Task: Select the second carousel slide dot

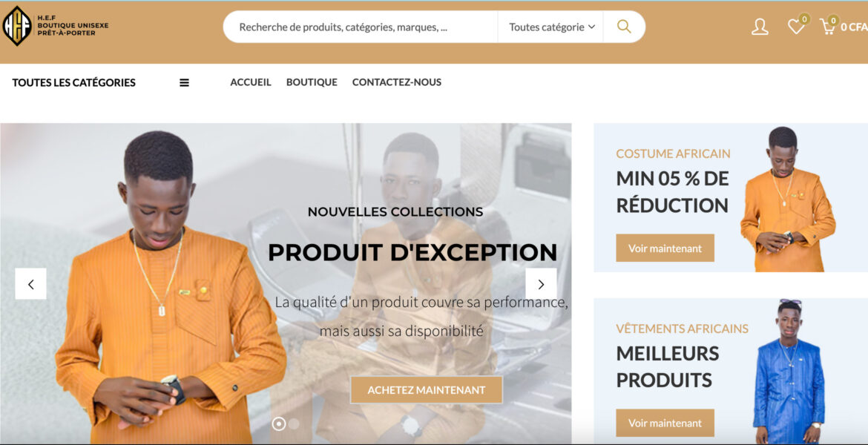Action: tap(294, 424)
